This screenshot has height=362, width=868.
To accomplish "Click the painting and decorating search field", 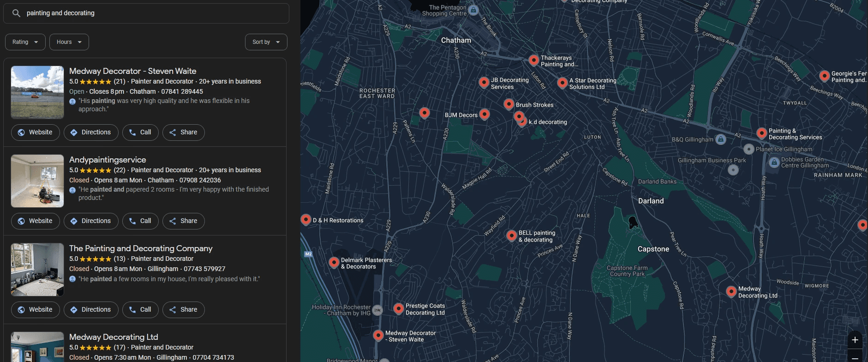I will pos(146,13).
